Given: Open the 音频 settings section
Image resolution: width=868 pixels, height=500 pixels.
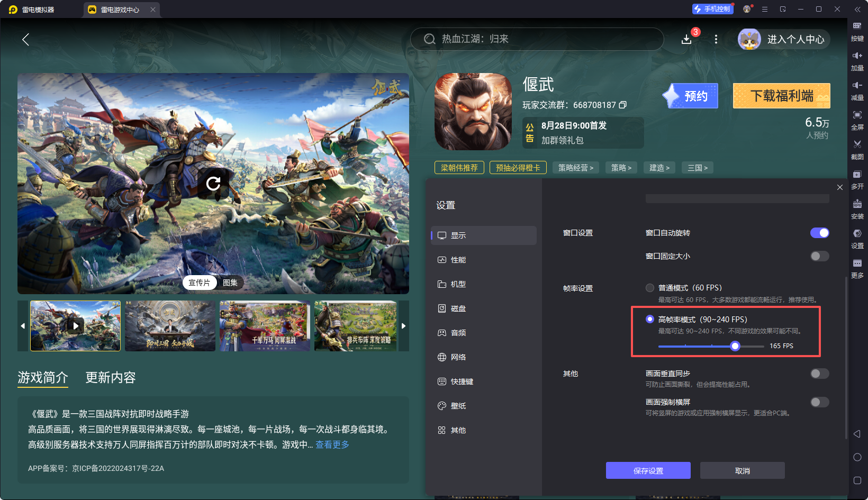Looking at the screenshot, I should coord(457,333).
